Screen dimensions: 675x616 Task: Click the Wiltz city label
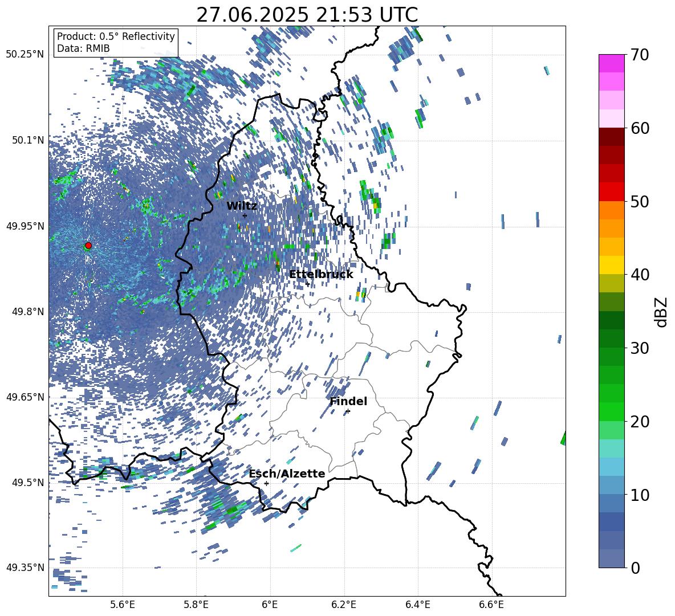coord(242,206)
